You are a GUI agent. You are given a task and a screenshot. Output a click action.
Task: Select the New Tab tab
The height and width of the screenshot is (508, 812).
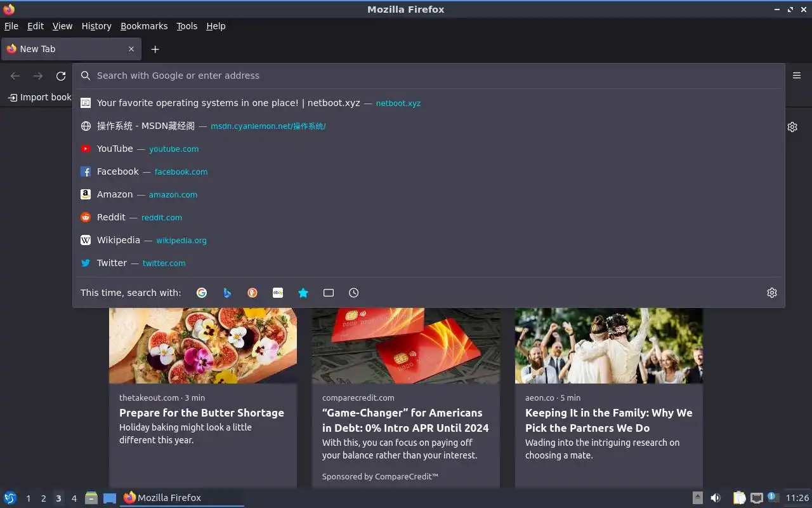pyautogui.click(x=70, y=49)
